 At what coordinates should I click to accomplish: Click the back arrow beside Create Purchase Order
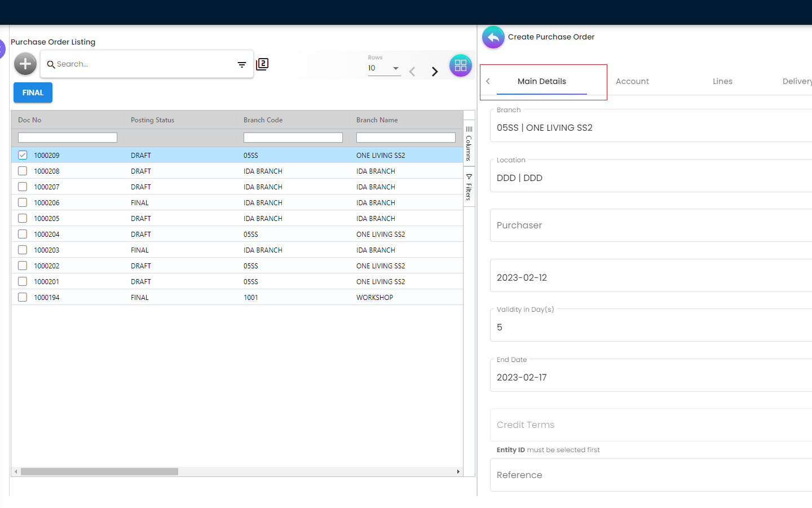(493, 38)
